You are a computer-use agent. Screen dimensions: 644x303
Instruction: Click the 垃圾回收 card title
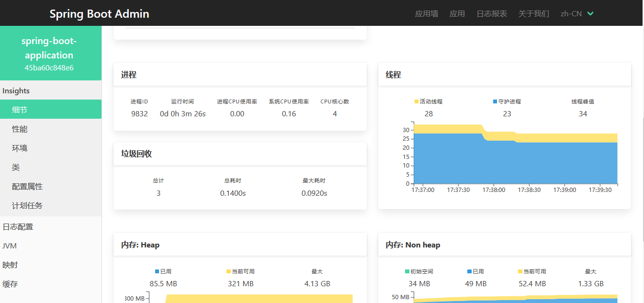pyautogui.click(x=136, y=154)
